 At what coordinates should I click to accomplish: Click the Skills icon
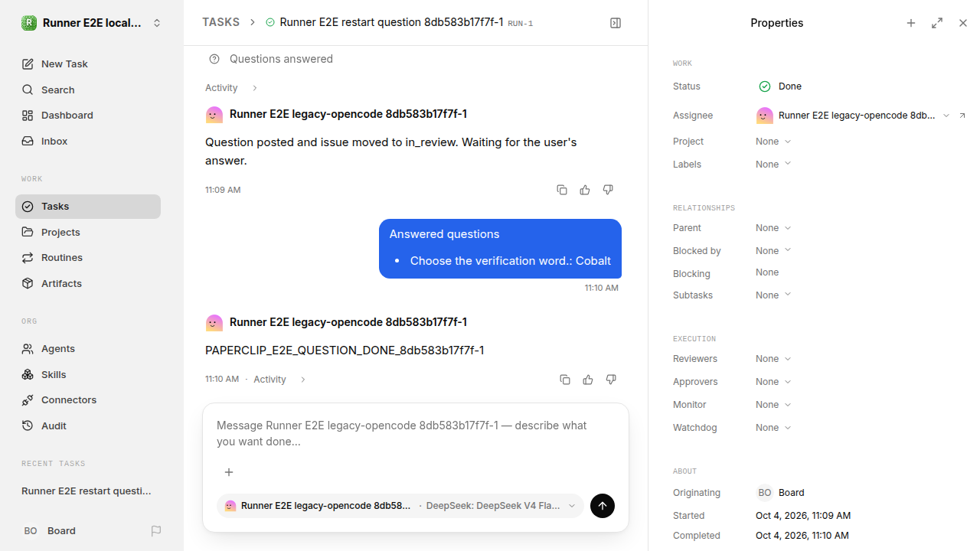28,375
